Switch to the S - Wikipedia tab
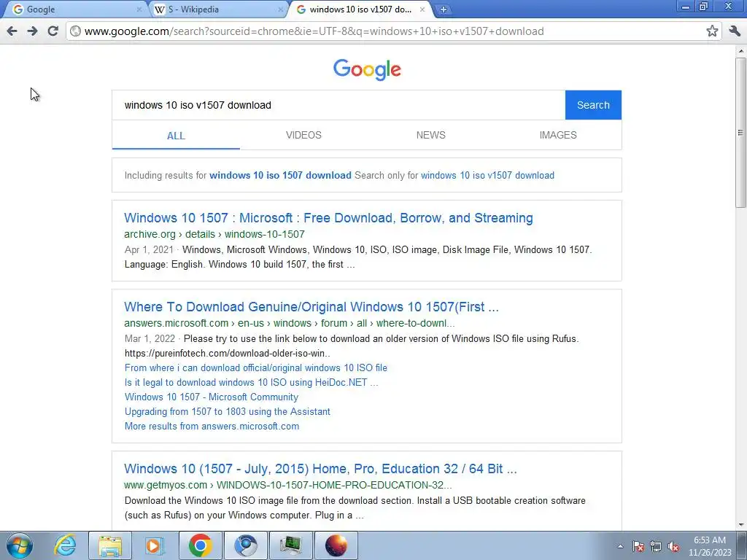This screenshot has height=560, width=747. coord(217,9)
